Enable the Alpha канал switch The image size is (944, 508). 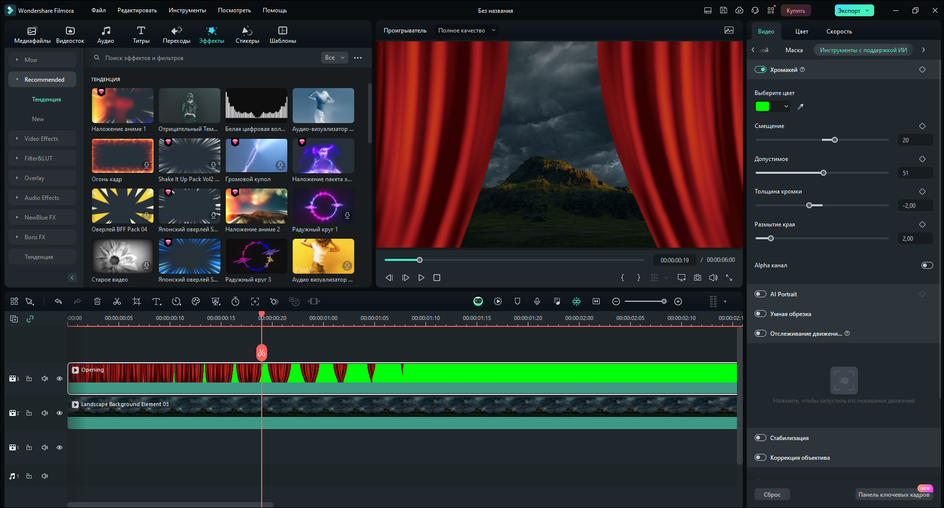[926, 265]
